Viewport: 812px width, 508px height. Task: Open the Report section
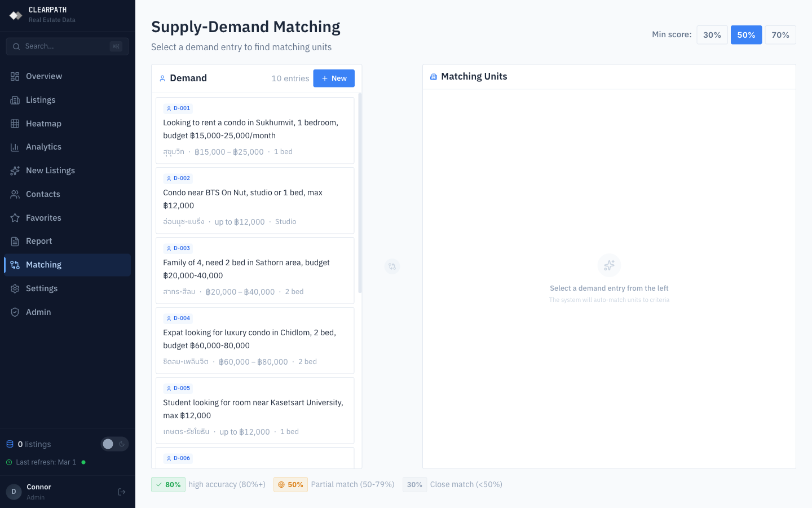(x=39, y=241)
